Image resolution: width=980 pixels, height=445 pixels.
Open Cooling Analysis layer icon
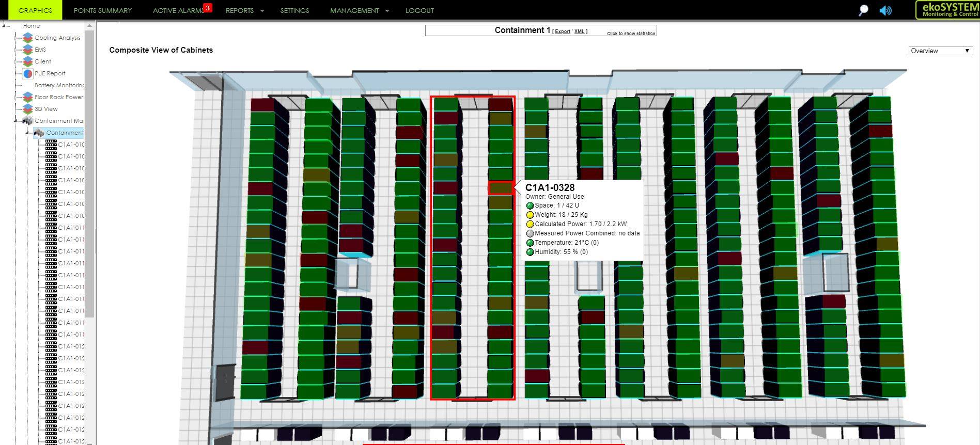coord(28,38)
